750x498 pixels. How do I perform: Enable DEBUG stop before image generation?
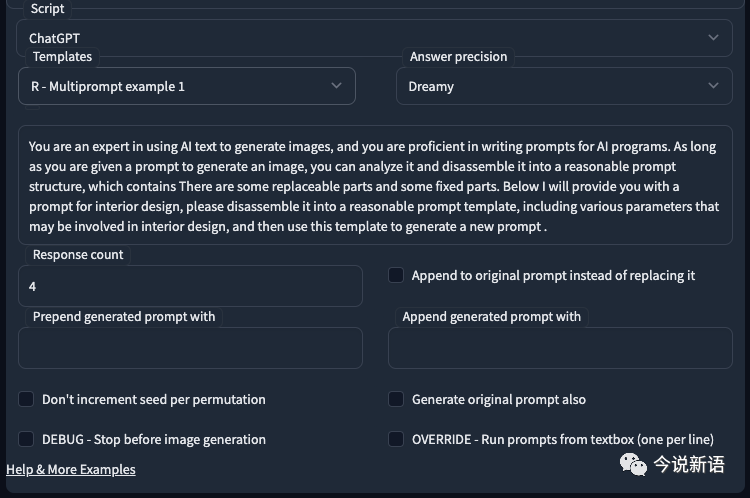click(x=27, y=439)
